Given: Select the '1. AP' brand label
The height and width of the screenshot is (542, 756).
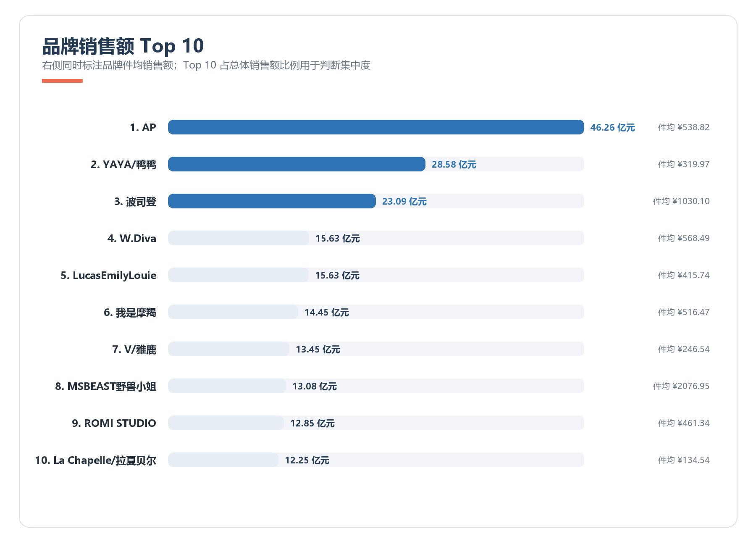Looking at the screenshot, I should click(143, 127).
